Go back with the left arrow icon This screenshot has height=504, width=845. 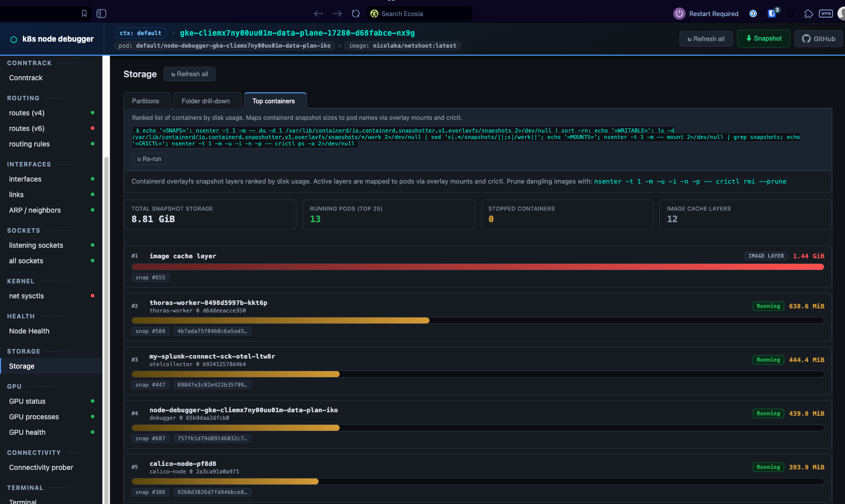pyautogui.click(x=318, y=14)
